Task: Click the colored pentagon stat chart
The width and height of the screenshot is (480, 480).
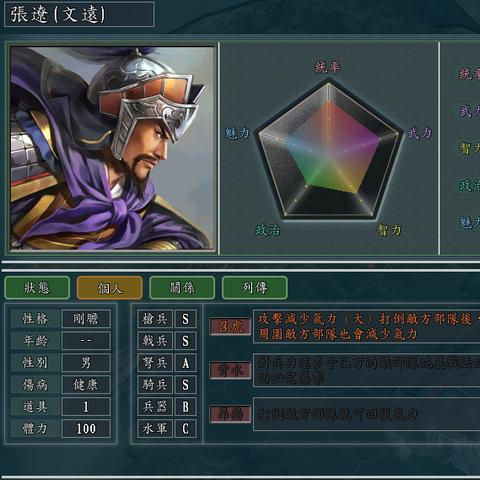Action: coord(328,148)
